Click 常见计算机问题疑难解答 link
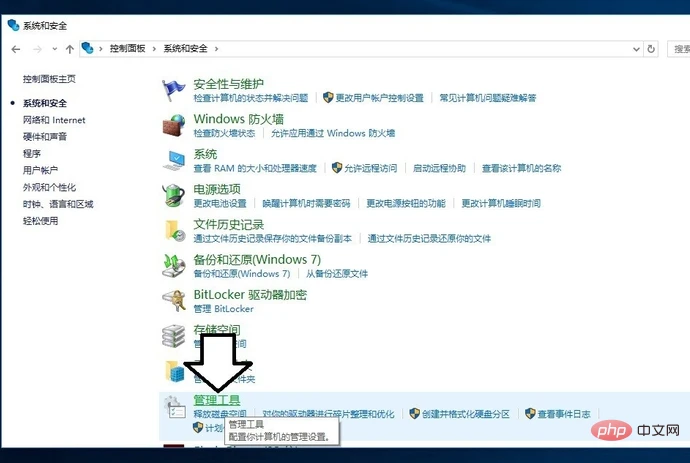The width and height of the screenshot is (690, 463). click(x=488, y=98)
